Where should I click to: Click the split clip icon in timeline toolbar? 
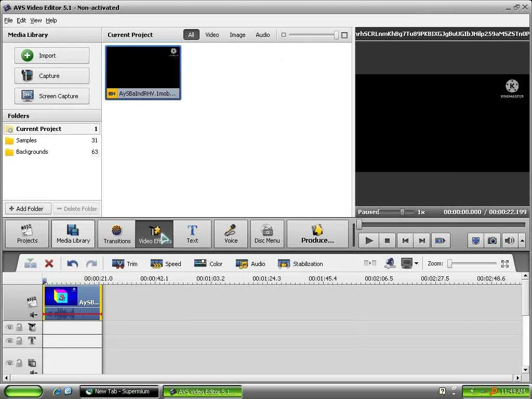[31, 263]
